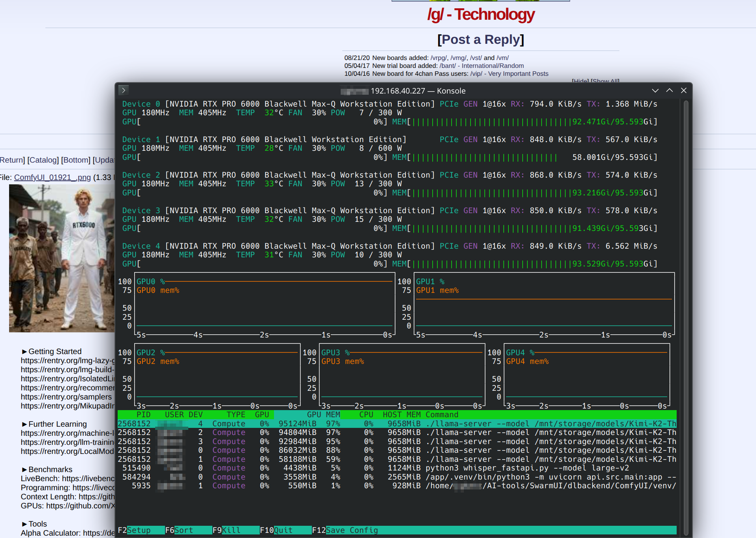This screenshot has height=538, width=756.
Task: Expand the Benchmarks section triangle
Action: coord(24,470)
